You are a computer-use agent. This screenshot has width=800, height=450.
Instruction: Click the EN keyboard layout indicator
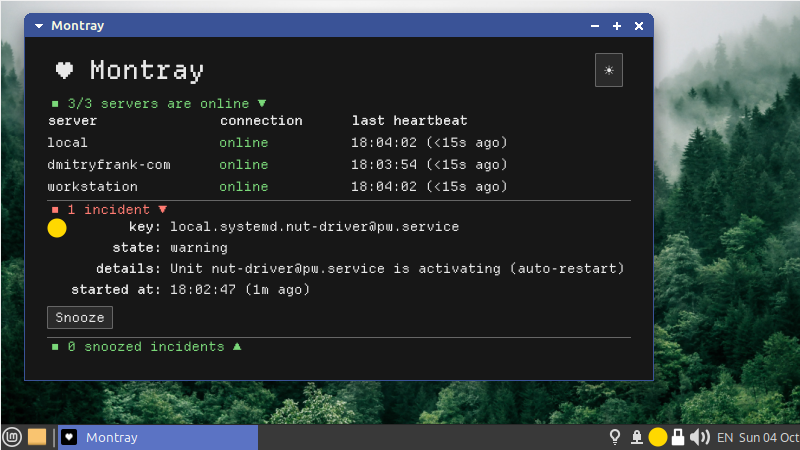[x=724, y=438]
